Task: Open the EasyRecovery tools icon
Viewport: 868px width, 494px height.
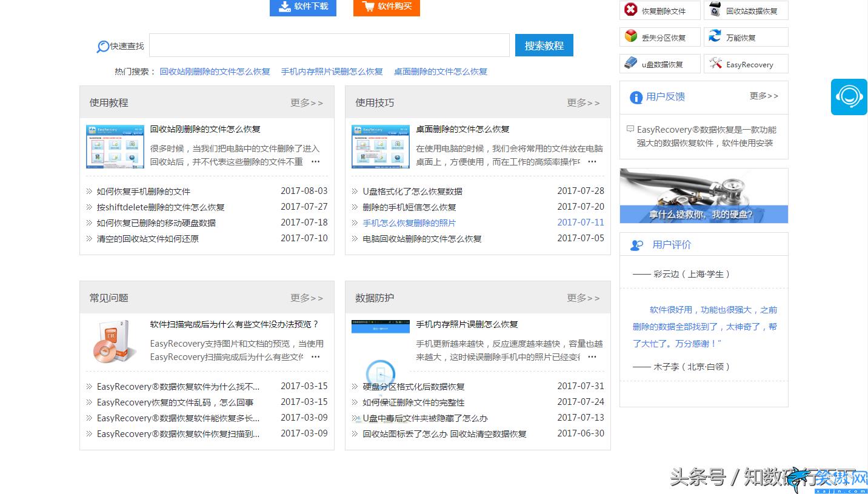Action: click(x=715, y=63)
